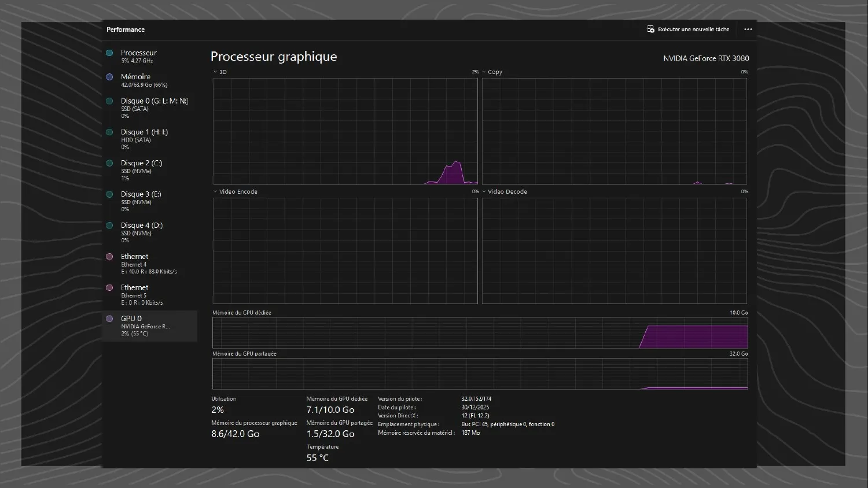Click the NVIDIA GeForce RTX 3080 label
This screenshot has width=868, height=488.
click(x=706, y=58)
